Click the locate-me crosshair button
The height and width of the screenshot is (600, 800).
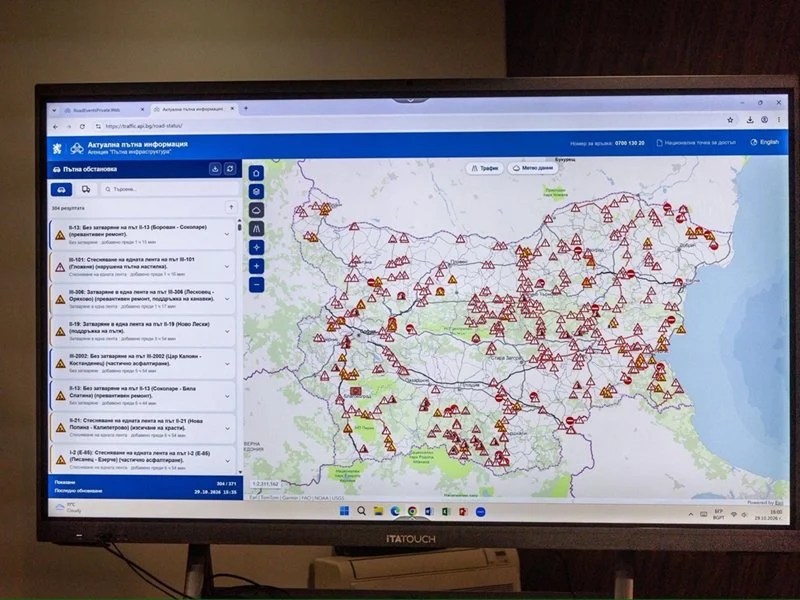pos(256,247)
